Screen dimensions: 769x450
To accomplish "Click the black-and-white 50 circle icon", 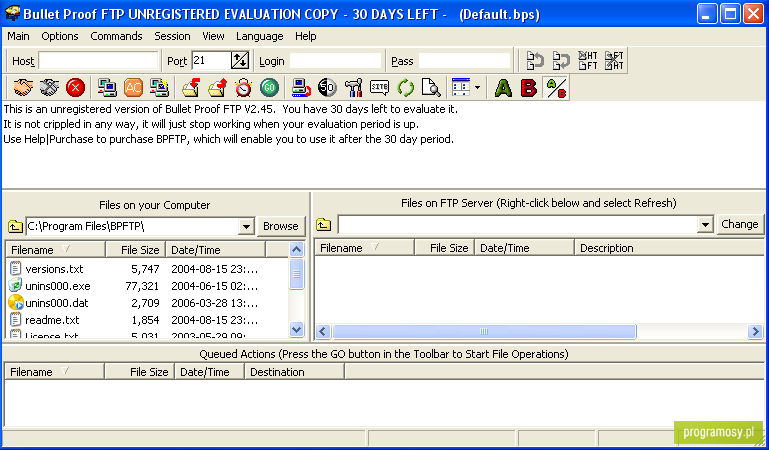I will [327, 88].
